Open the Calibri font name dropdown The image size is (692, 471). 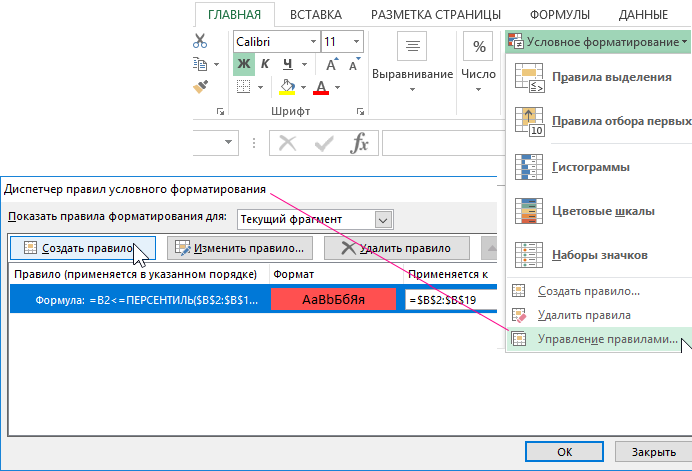pyautogui.click(x=313, y=41)
